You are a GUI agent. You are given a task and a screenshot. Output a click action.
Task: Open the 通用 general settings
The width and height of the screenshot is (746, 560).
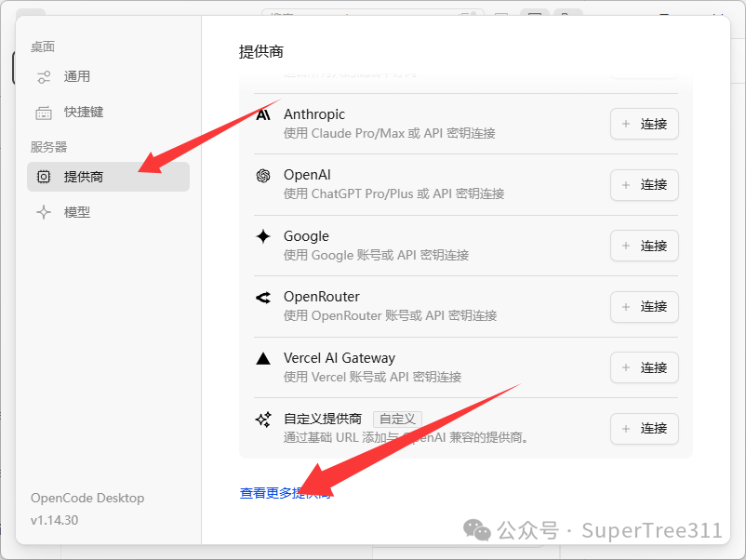(108, 76)
